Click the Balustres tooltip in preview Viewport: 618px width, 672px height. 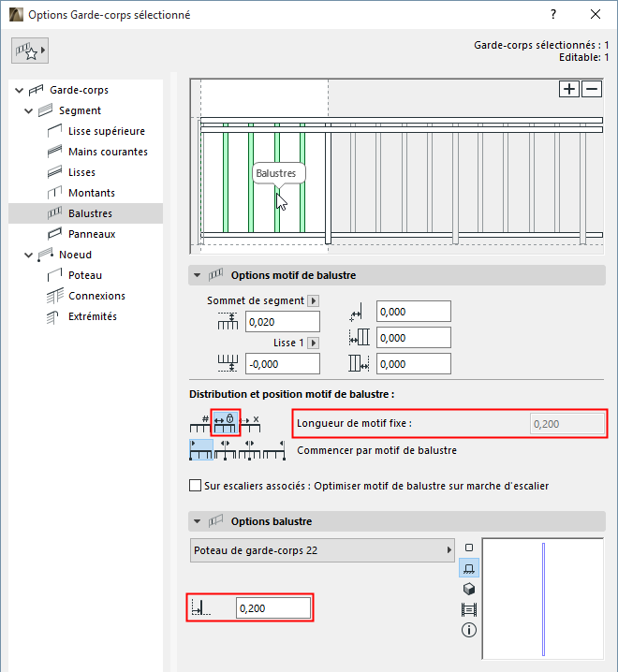pyautogui.click(x=279, y=173)
